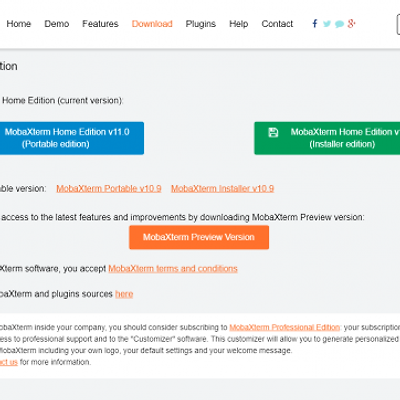This screenshot has height=400, width=400.
Task: Go to the Home menu item
Action: (x=19, y=24)
